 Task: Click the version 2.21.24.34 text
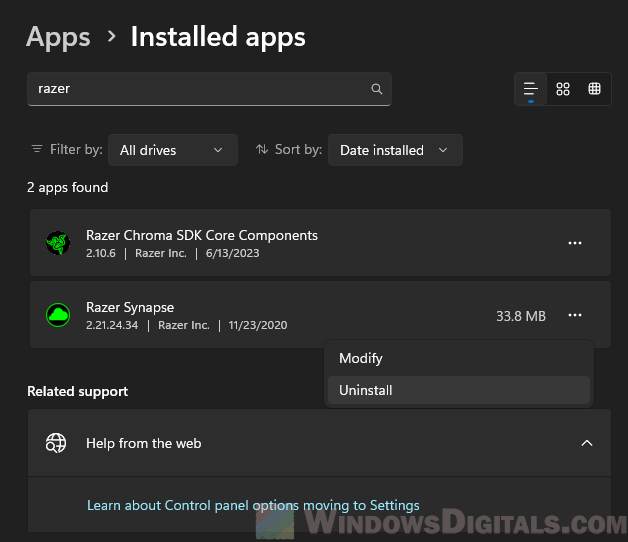pyautogui.click(x=112, y=325)
